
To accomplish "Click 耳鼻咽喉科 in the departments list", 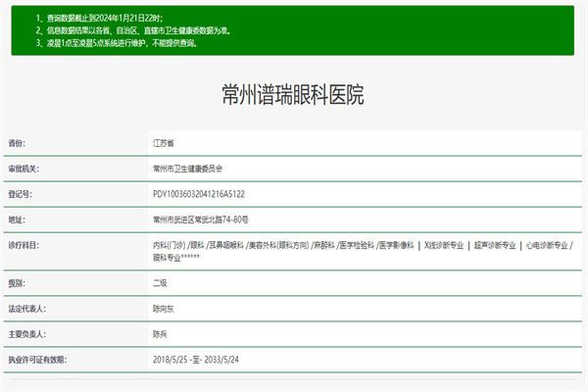I will pyautogui.click(x=226, y=245).
